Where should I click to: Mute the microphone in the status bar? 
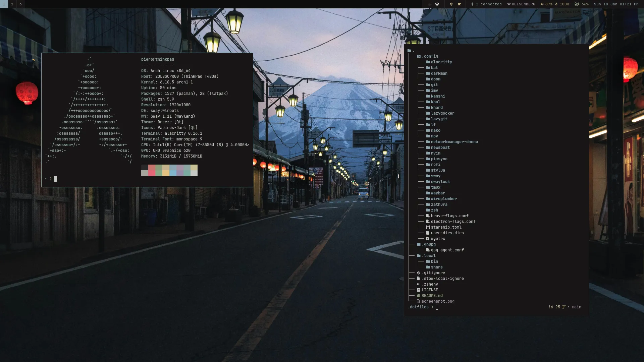[556, 4]
